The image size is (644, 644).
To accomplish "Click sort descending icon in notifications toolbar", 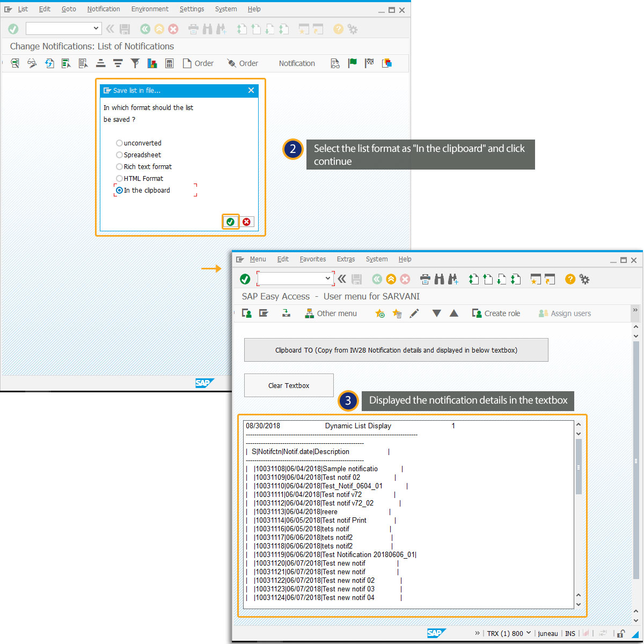I will tap(118, 63).
